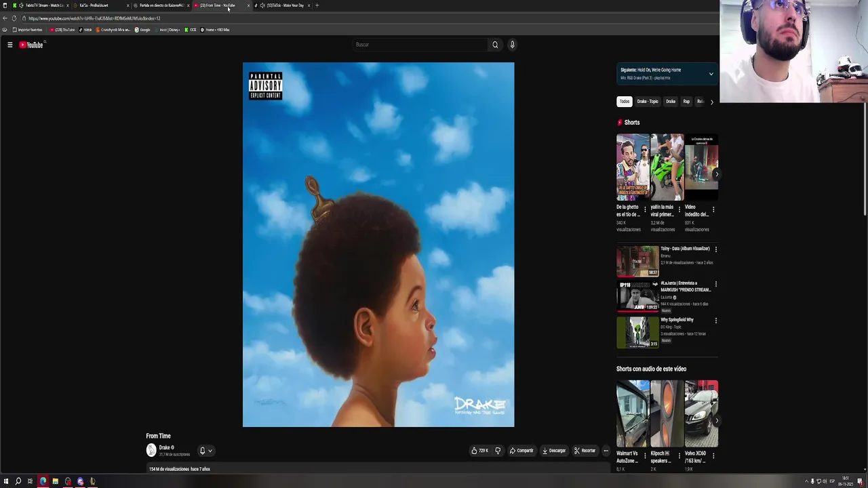Open options for De la ghetto short
Image resolution: width=868 pixels, height=488 pixels.
coord(645,210)
